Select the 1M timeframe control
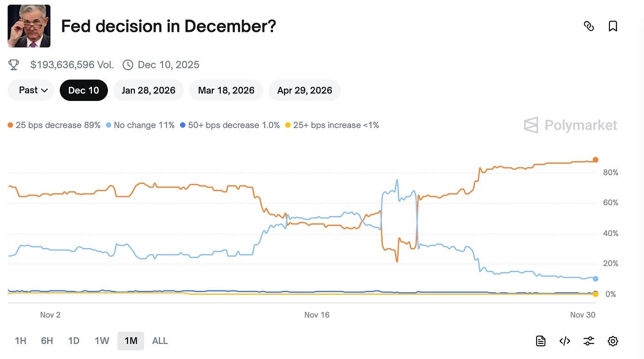Viewport: 644px width, 359px height. pyautogui.click(x=130, y=340)
